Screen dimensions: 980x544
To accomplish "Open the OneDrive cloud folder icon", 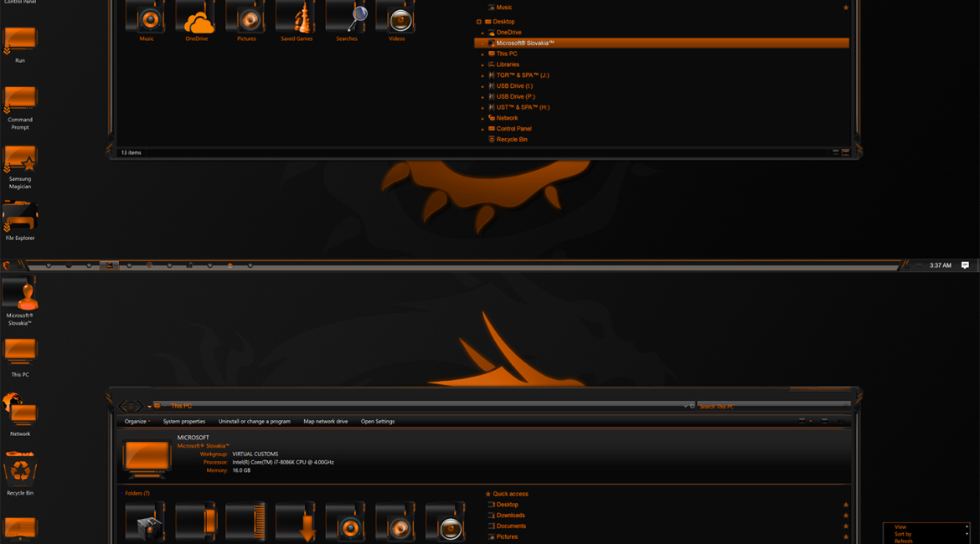I will pyautogui.click(x=197, y=19).
